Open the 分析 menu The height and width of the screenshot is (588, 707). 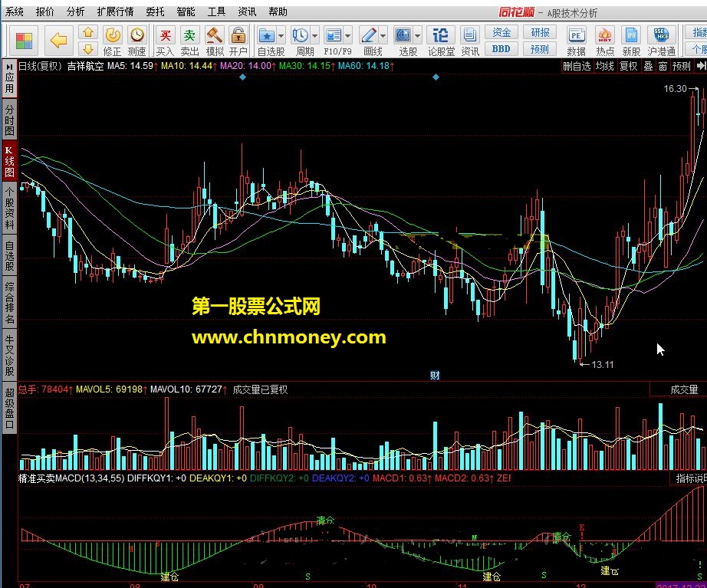tap(75, 11)
